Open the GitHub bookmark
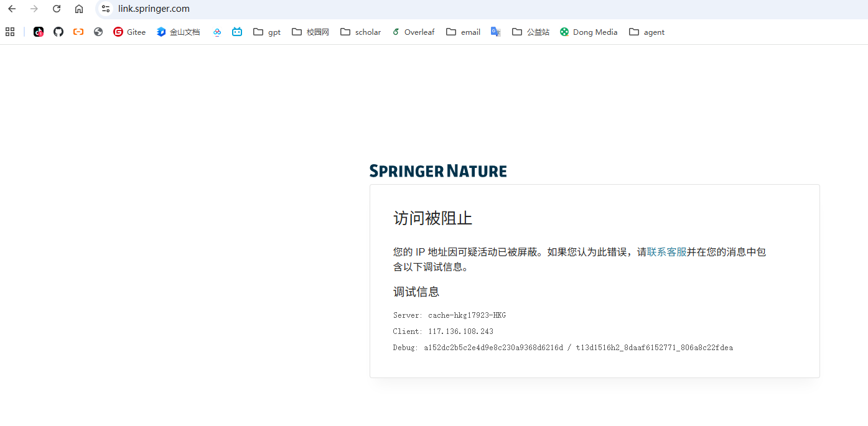Viewport: 868px width, 426px height. pyautogui.click(x=58, y=32)
